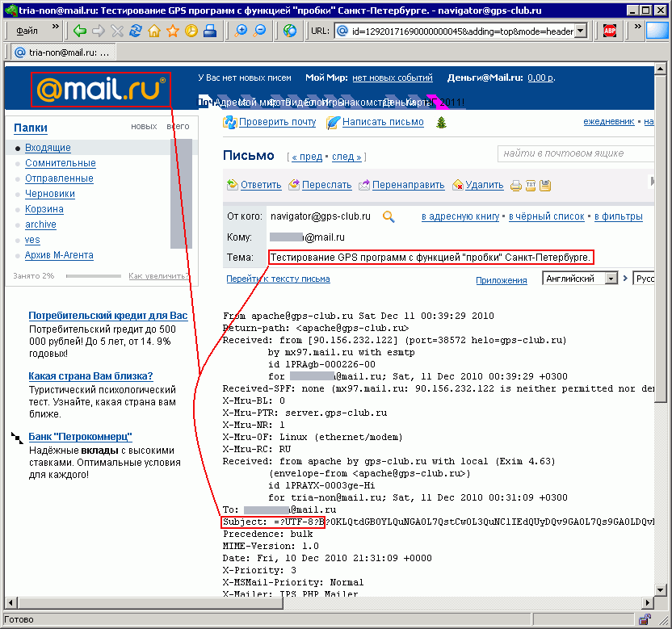Image resolution: width=672 pixels, height=629 pixels.
Task: Open the Отправленные folder
Action: (x=59, y=178)
